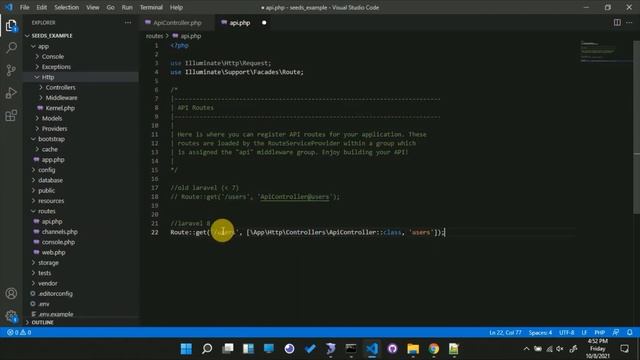
Task: Expand the Middleware folder
Action: pyautogui.click(x=61, y=98)
